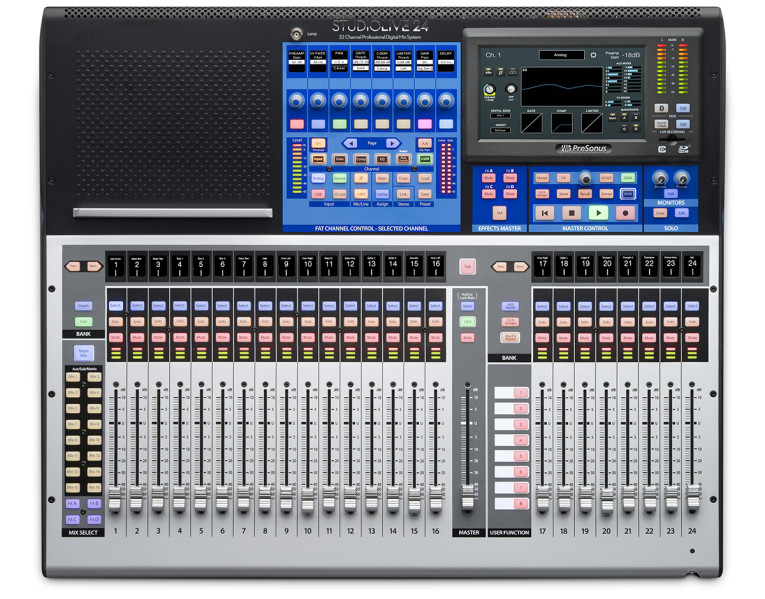Open the Comp graph on the touchscreen

pyautogui.click(x=561, y=123)
